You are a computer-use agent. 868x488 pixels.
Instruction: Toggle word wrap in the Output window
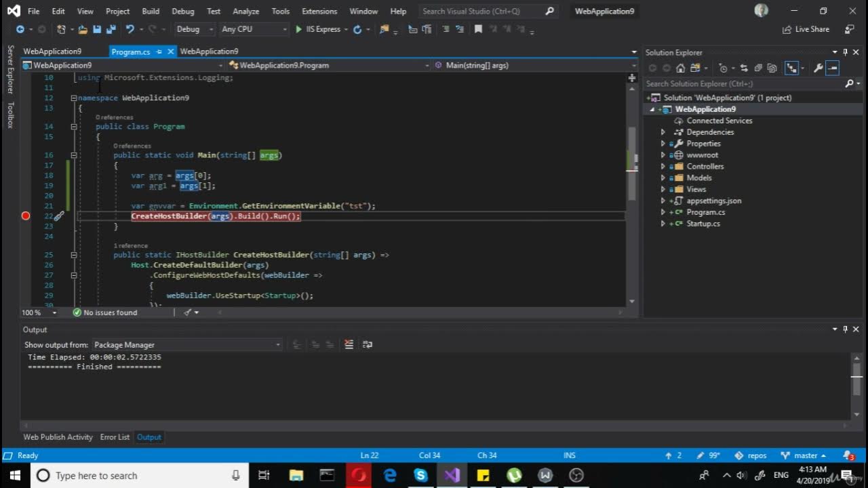368,344
